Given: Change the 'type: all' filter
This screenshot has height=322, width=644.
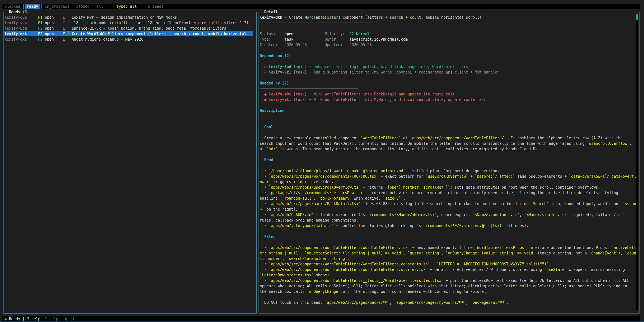Looking at the screenshot, I should tap(126, 6).
